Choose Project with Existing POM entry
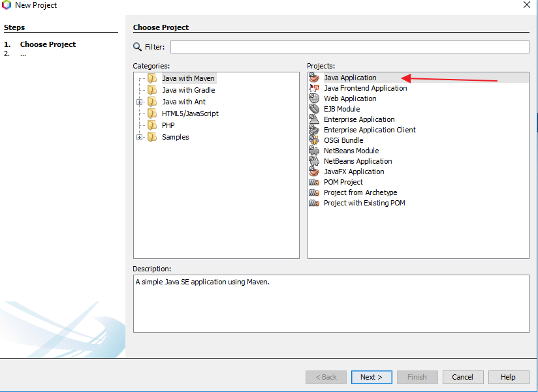Screen dimensions: 538x392 point(364,203)
